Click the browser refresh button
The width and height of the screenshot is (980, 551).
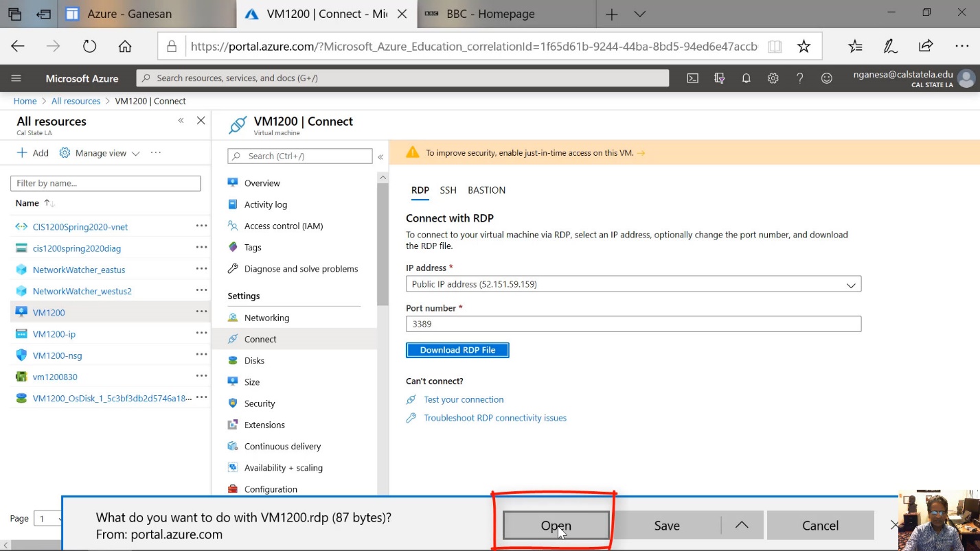click(x=89, y=46)
